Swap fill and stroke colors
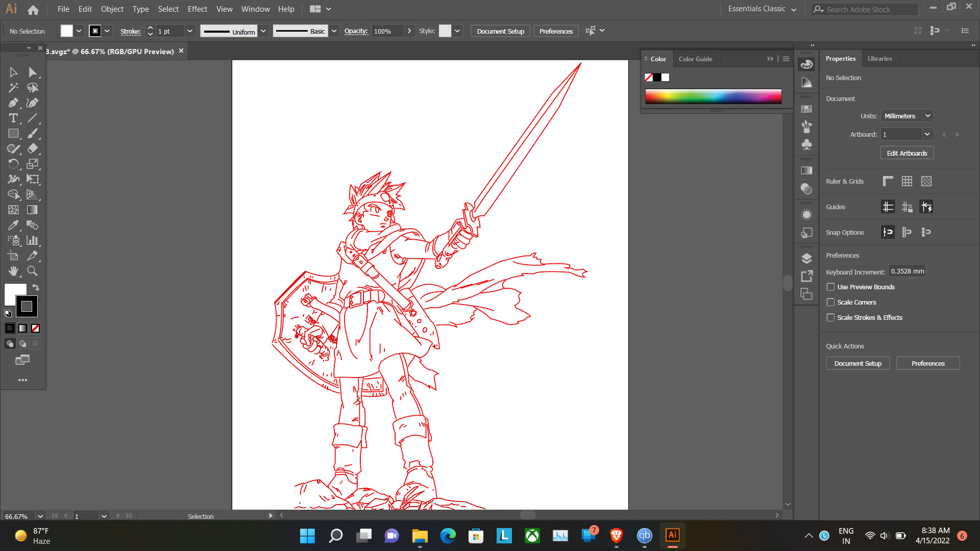Screen dimensions: 980x551 click(36, 288)
